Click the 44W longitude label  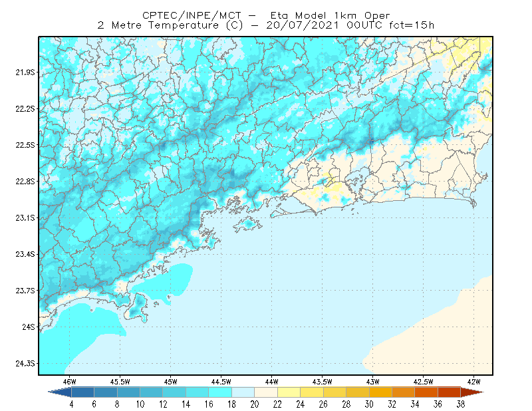pos(272,382)
